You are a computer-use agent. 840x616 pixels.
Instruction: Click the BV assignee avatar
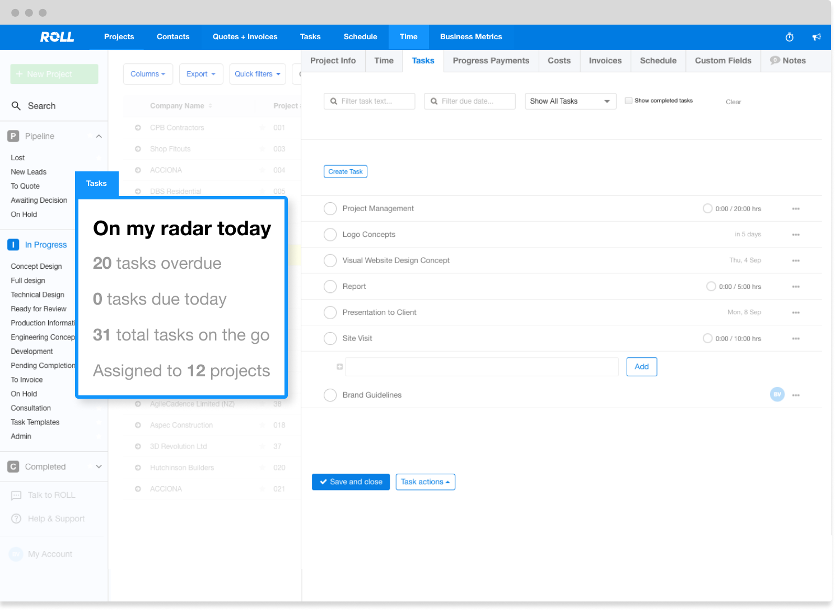pyautogui.click(x=777, y=395)
